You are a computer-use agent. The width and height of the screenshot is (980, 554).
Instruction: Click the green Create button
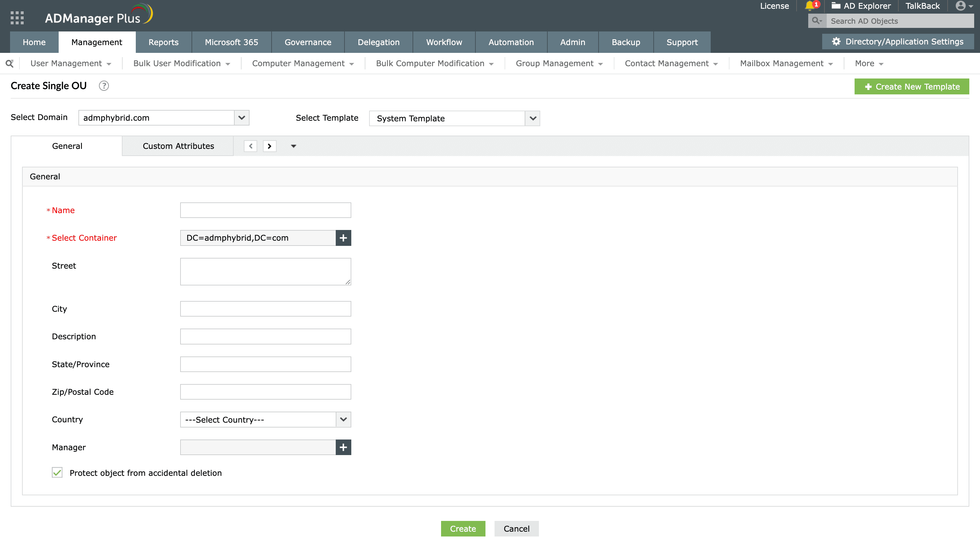coord(463,528)
